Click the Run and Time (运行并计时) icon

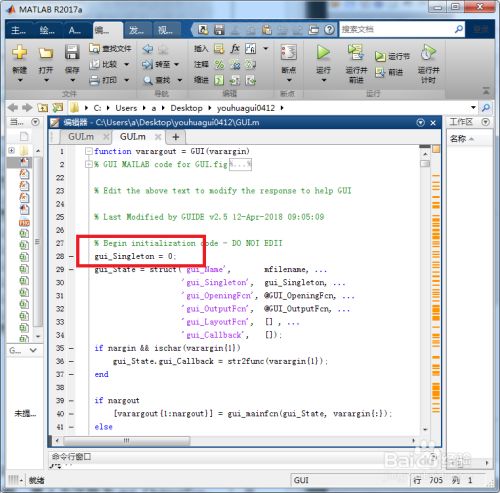429,52
